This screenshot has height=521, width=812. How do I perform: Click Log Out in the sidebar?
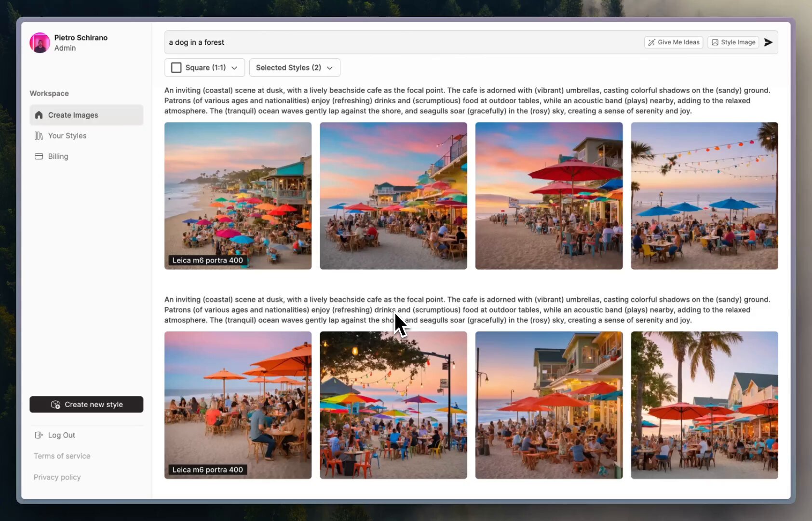(55, 435)
